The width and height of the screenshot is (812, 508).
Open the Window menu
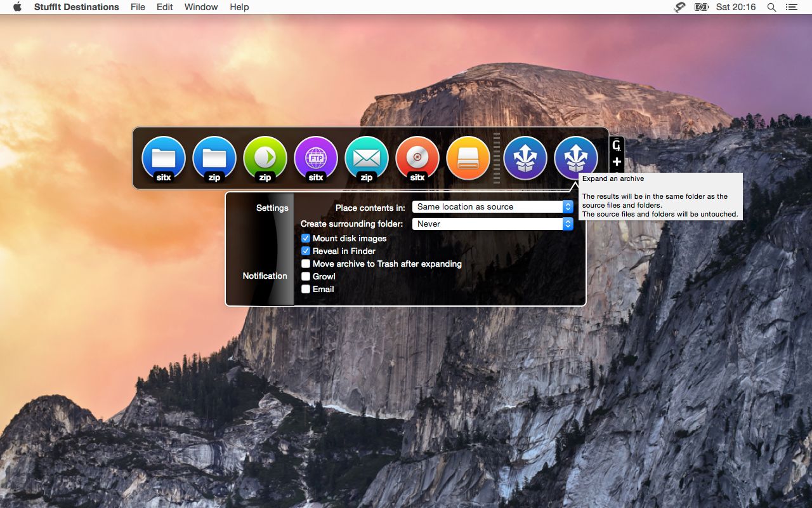(201, 7)
